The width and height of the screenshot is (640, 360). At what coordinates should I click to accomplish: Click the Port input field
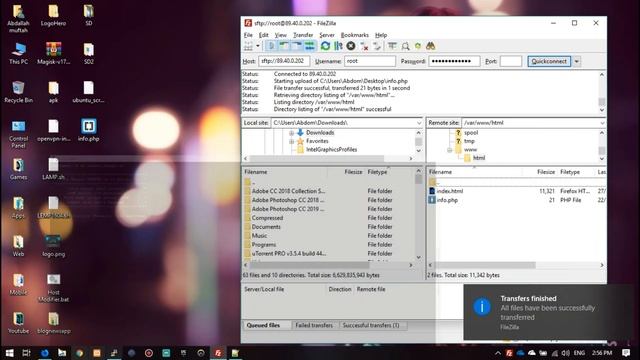[x=511, y=61]
